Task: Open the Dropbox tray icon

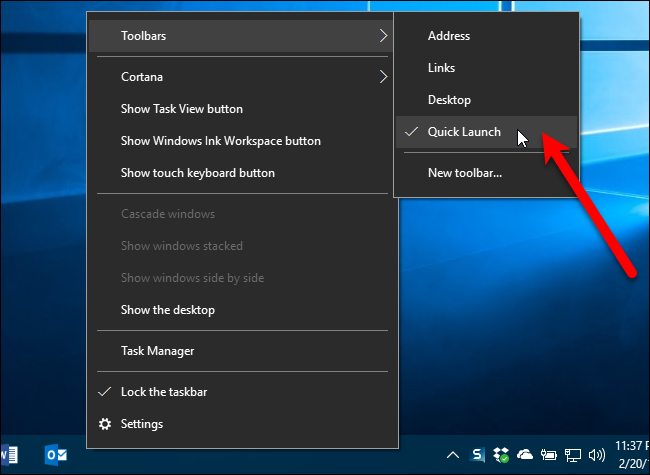Action: [x=501, y=455]
